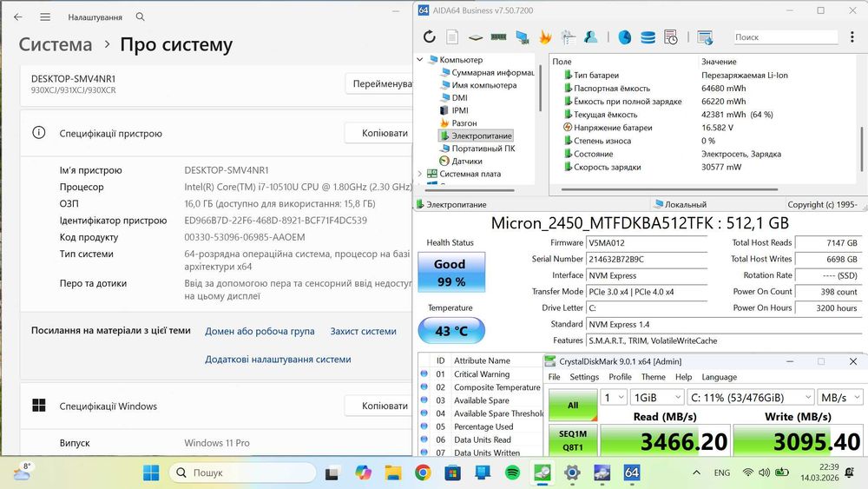Click the Перейменувати button
Viewport: 868px width, 489px height.
click(x=379, y=83)
